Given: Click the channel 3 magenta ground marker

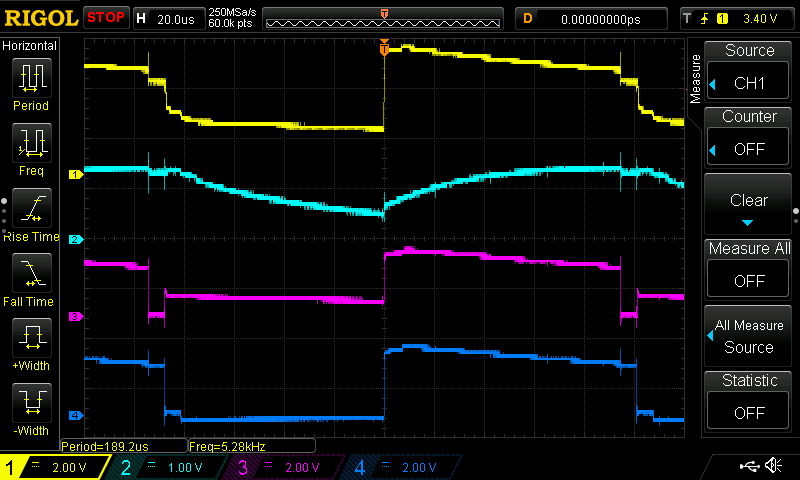Looking at the screenshot, I should coord(76,317).
